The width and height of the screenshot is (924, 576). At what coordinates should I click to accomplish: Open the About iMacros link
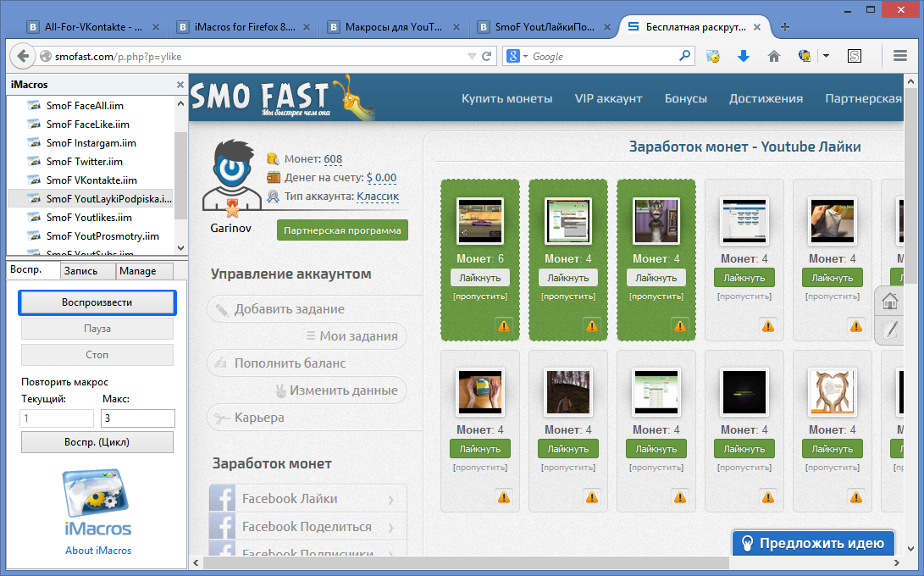pos(98,550)
